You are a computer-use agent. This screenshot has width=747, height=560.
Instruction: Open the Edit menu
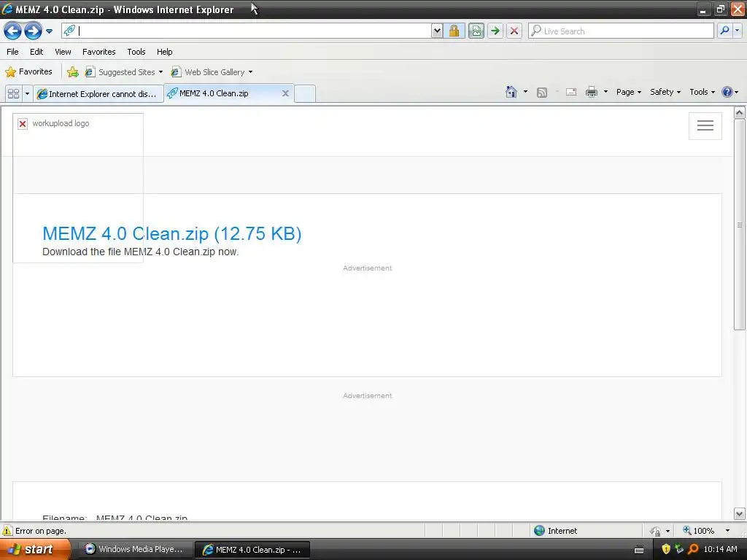(x=36, y=52)
